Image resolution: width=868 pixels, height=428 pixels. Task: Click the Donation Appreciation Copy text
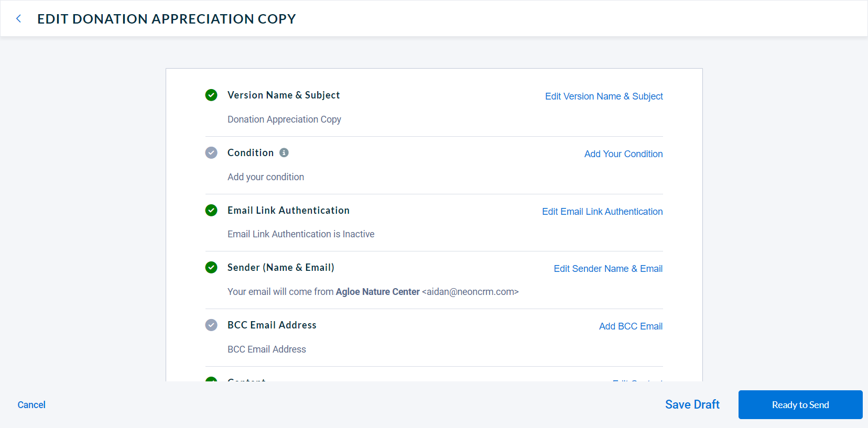tap(284, 119)
